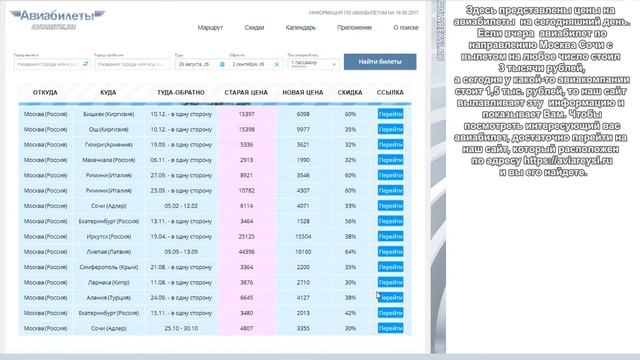
Task: Select the Гюмри (Армения) destination cell
Action: tap(109, 144)
